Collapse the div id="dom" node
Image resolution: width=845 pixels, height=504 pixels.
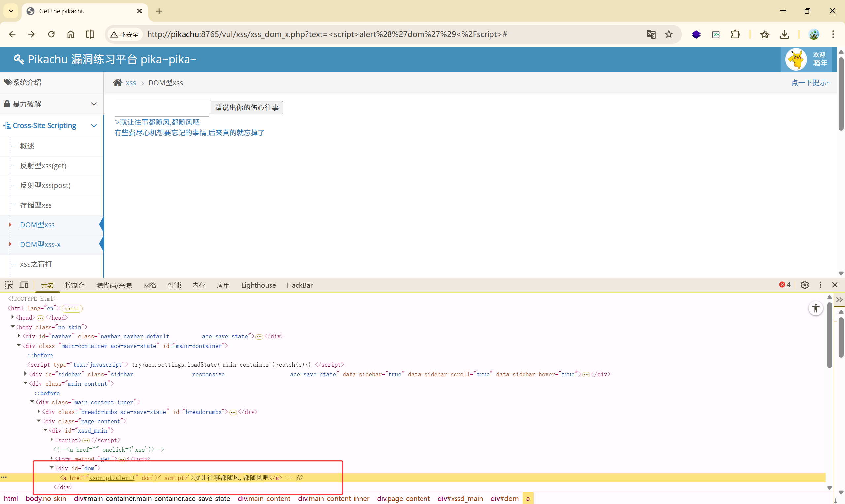point(51,468)
